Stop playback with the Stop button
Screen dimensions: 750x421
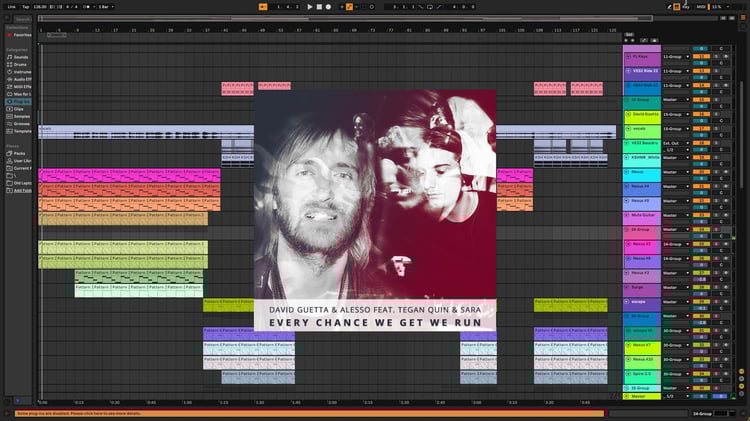pos(319,7)
